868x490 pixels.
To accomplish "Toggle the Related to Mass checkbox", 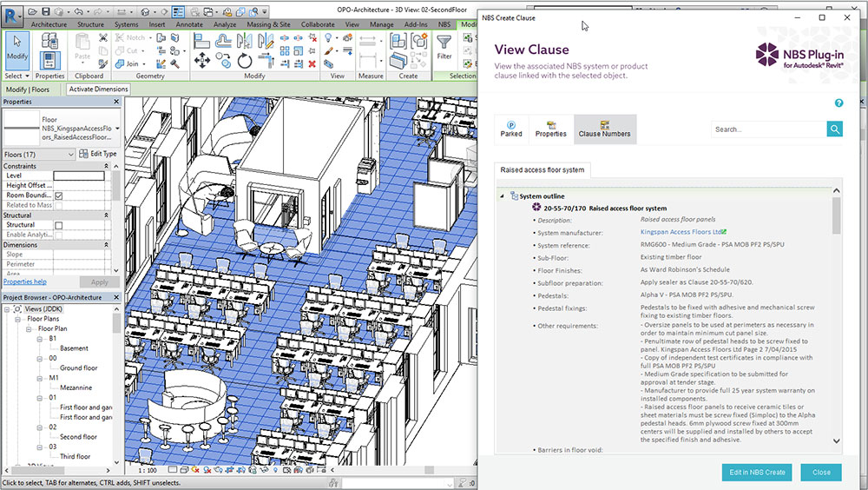I will (x=59, y=206).
